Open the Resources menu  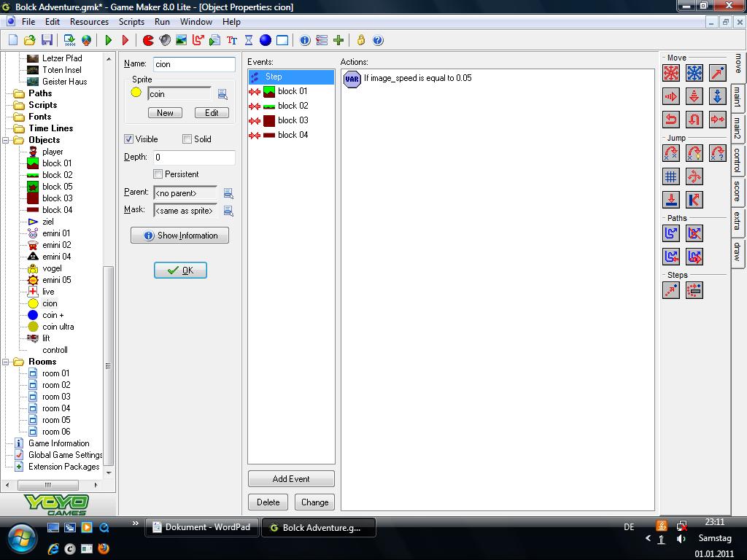point(89,22)
